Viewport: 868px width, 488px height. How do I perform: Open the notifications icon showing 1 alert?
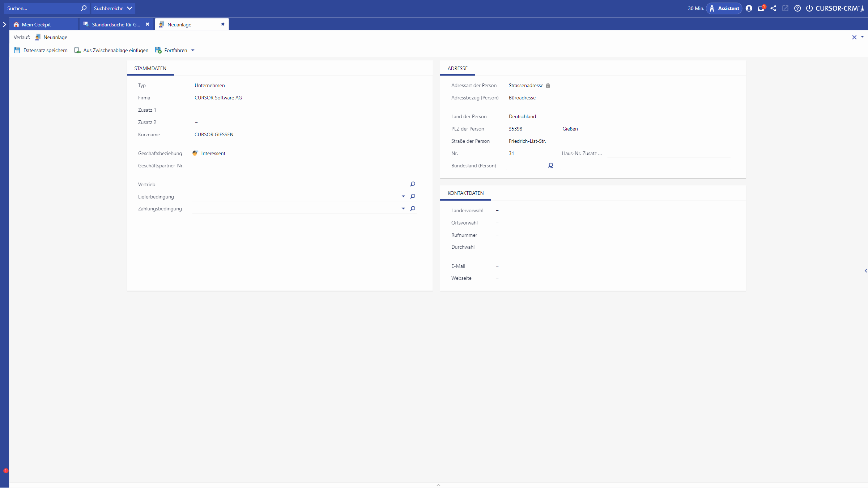point(761,8)
